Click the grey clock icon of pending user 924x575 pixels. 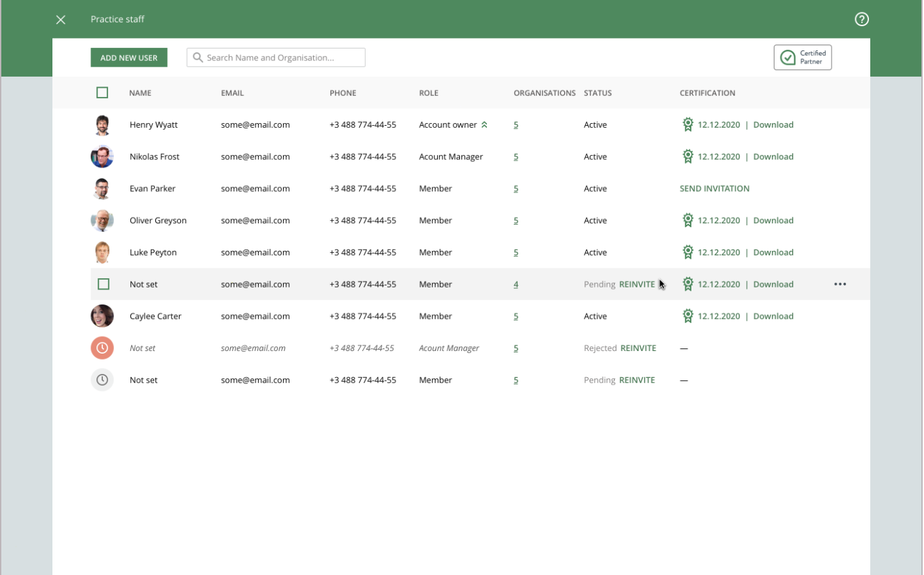tap(102, 380)
